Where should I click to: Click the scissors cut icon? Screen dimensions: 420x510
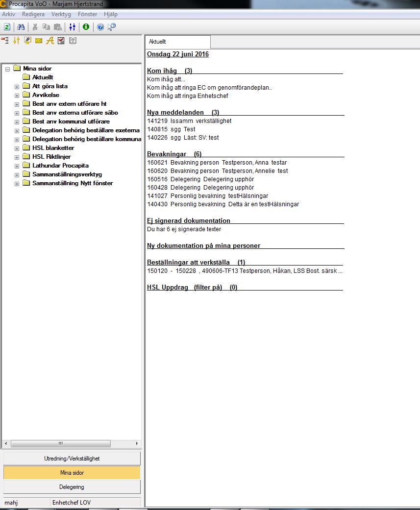35,27
